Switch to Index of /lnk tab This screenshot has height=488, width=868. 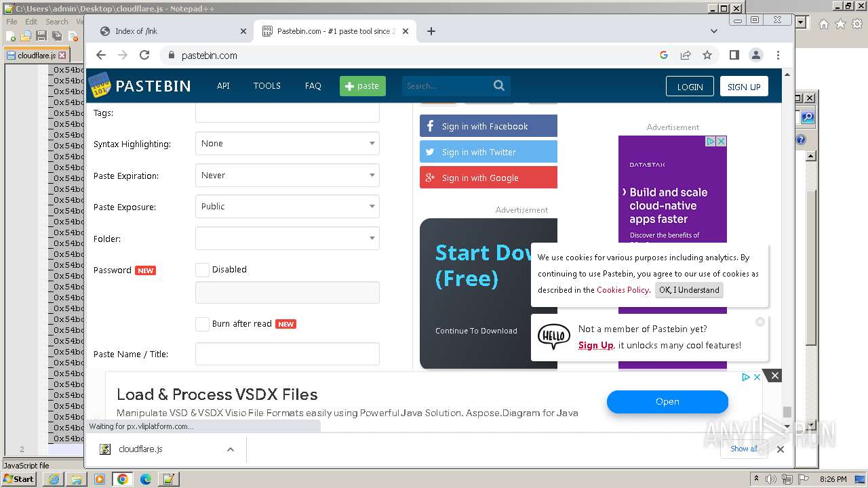coord(172,31)
